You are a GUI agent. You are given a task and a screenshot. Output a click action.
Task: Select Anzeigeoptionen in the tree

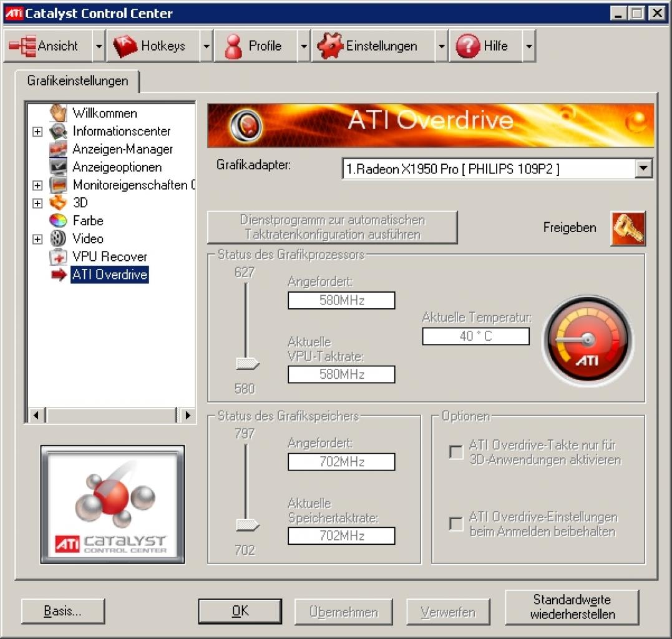pos(117,167)
